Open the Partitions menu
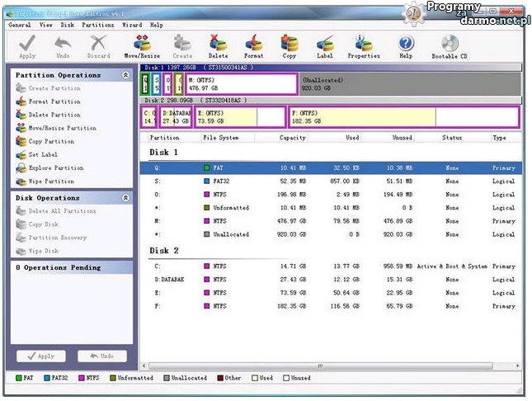Screen dimensions: 532x401 (97, 26)
